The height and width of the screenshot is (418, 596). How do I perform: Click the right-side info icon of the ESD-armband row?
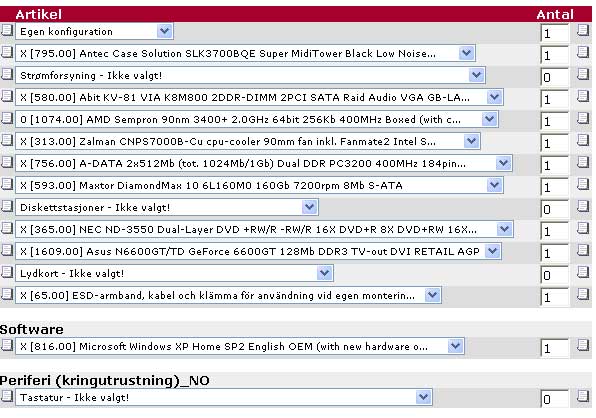(x=583, y=294)
